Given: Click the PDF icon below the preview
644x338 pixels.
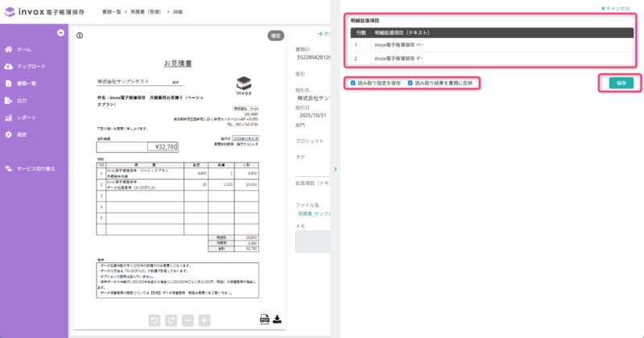Looking at the screenshot, I should point(264,319).
